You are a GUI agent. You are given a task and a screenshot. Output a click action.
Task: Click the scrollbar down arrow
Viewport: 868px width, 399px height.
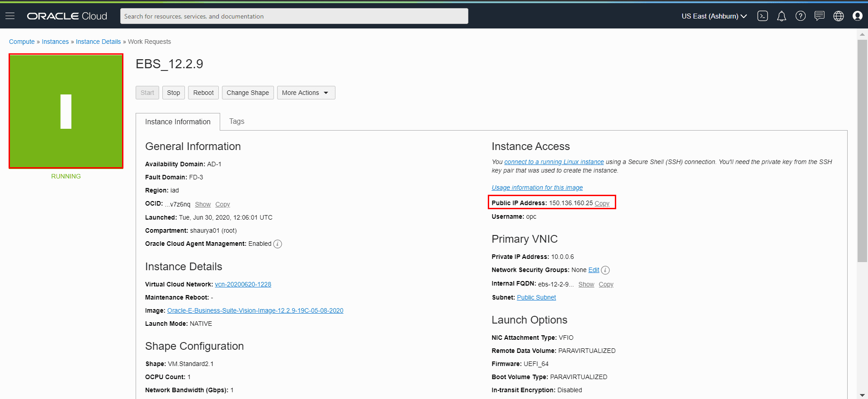[x=862, y=395]
